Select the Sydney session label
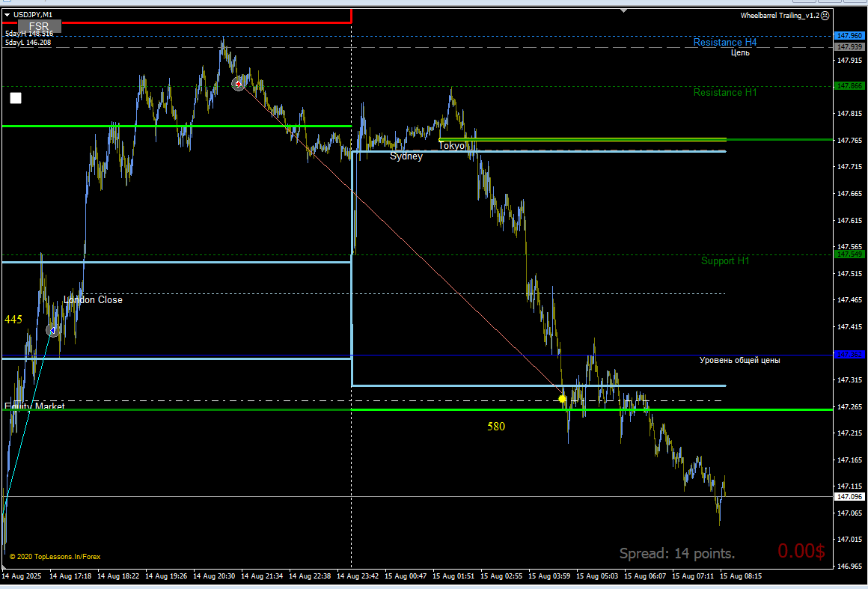This screenshot has width=868, height=589. pyautogui.click(x=406, y=156)
